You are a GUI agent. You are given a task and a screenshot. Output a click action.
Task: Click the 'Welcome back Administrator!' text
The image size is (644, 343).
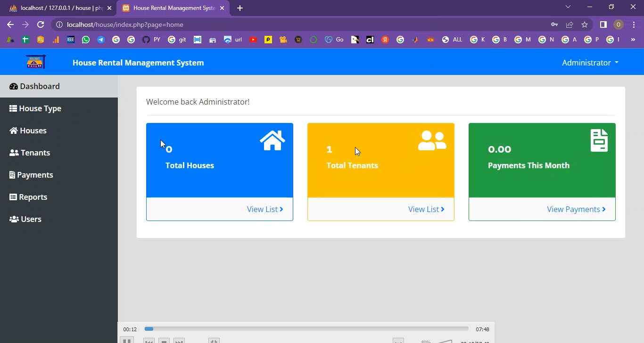coord(198,102)
